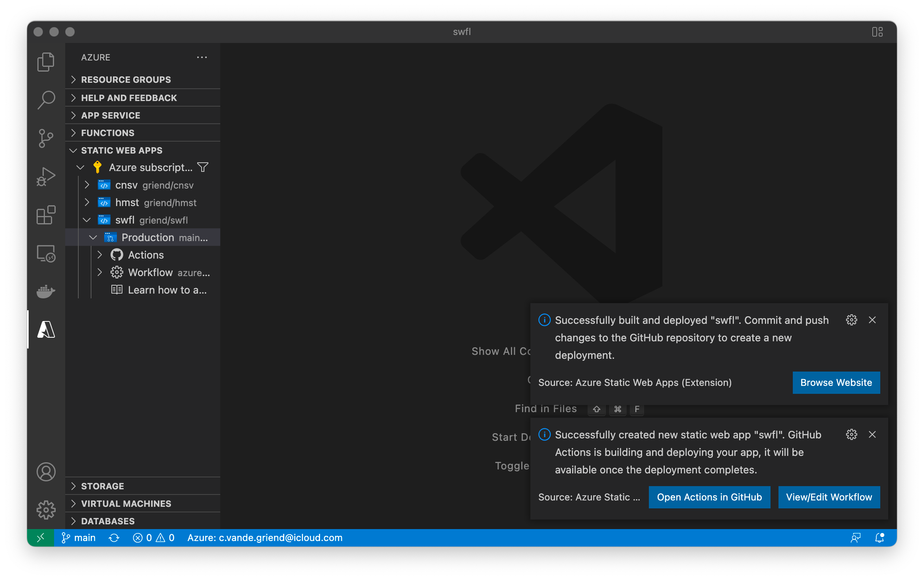The image size is (924, 580).
Task: Open the Manage gear in activity bar
Action: pyautogui.click(x=46, y=510)
